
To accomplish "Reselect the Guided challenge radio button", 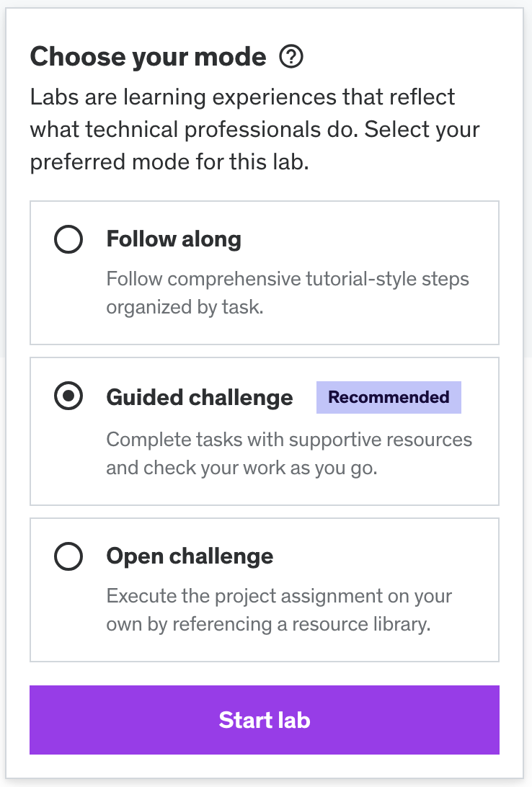I will pos(68,396).
